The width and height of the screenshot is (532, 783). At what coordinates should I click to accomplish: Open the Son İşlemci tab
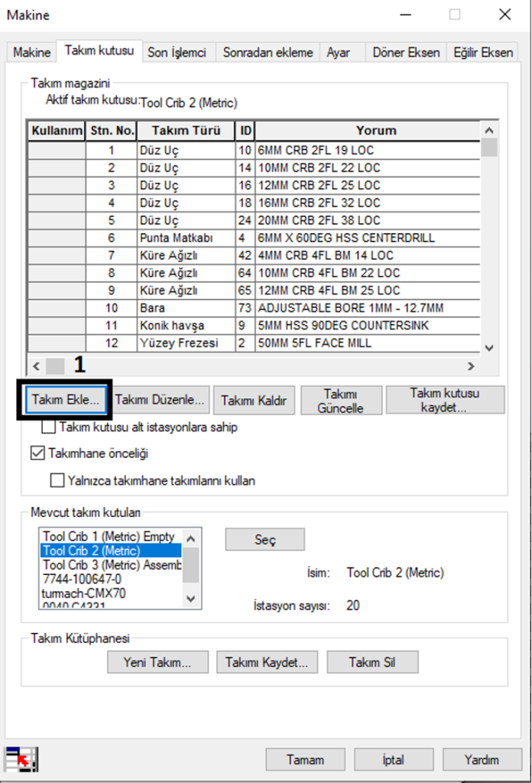(177, 53)
